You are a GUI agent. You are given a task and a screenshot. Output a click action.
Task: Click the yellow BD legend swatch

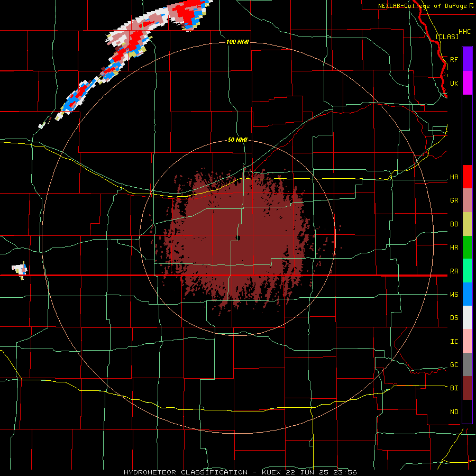467,224
